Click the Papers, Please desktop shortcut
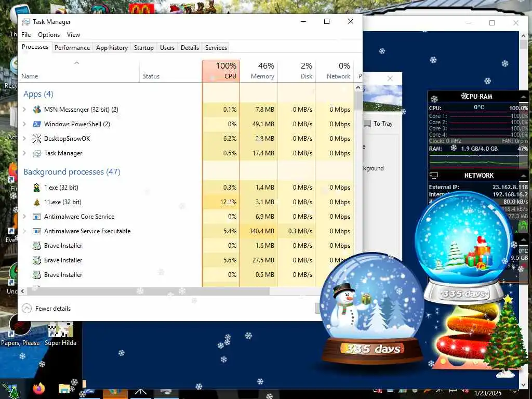 coord(20,330)
